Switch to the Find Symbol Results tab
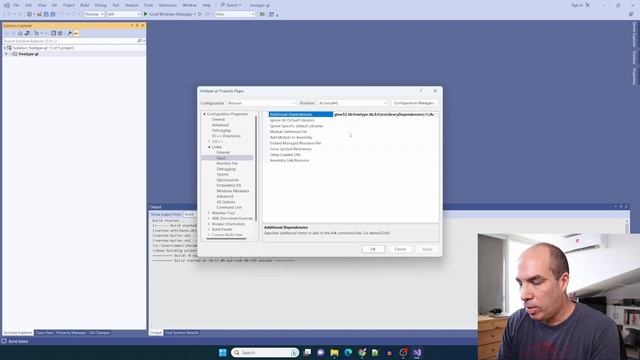 click(x=182, y=333)
